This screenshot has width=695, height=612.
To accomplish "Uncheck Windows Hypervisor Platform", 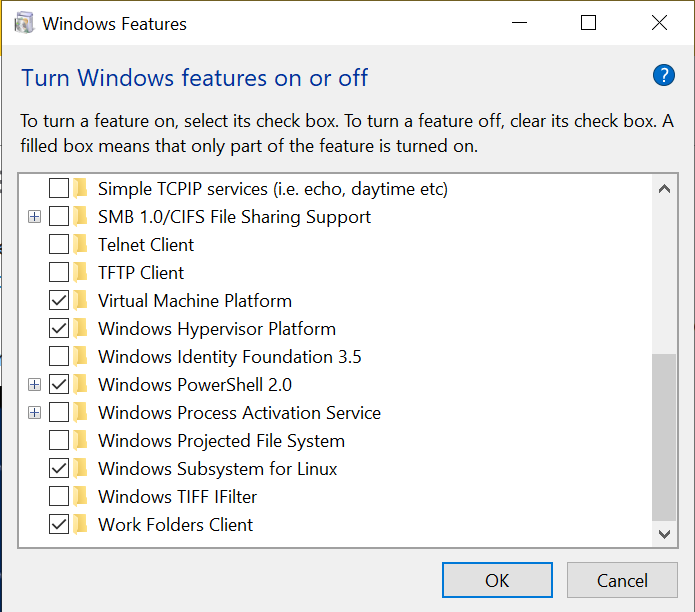I will coord(59,329).
